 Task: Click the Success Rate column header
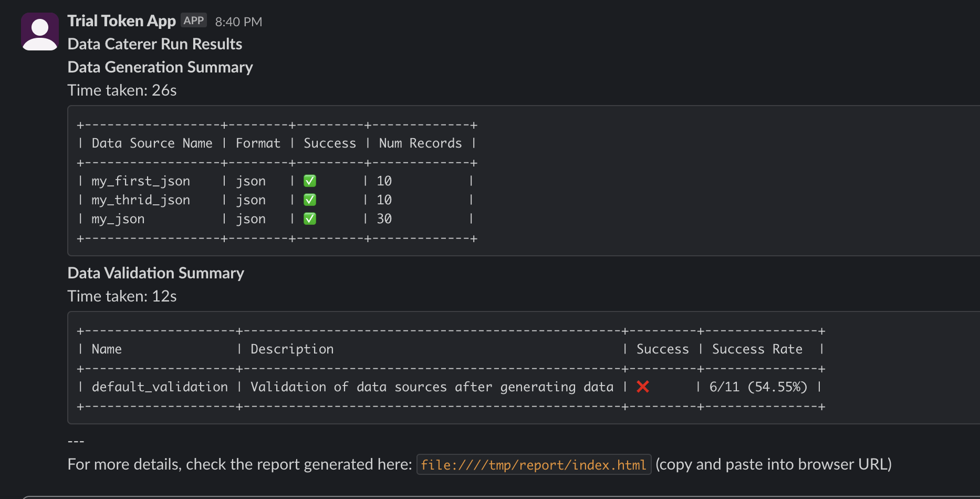[757, 349]
